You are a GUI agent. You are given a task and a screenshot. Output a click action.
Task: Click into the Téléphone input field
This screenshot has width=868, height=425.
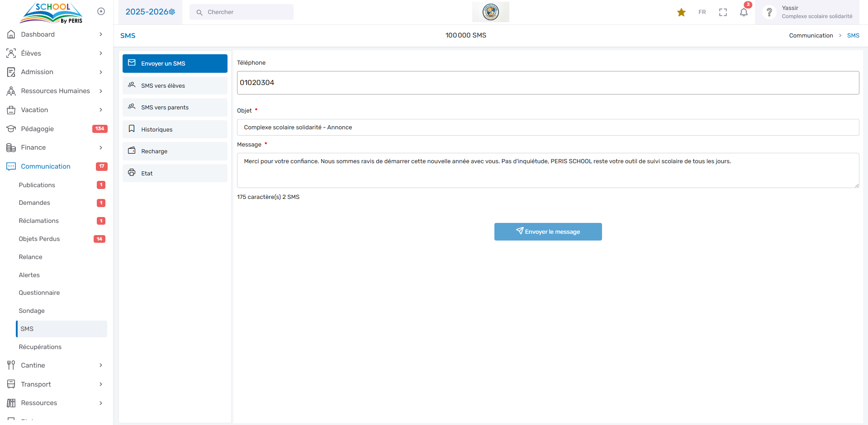tap(547, 83)
